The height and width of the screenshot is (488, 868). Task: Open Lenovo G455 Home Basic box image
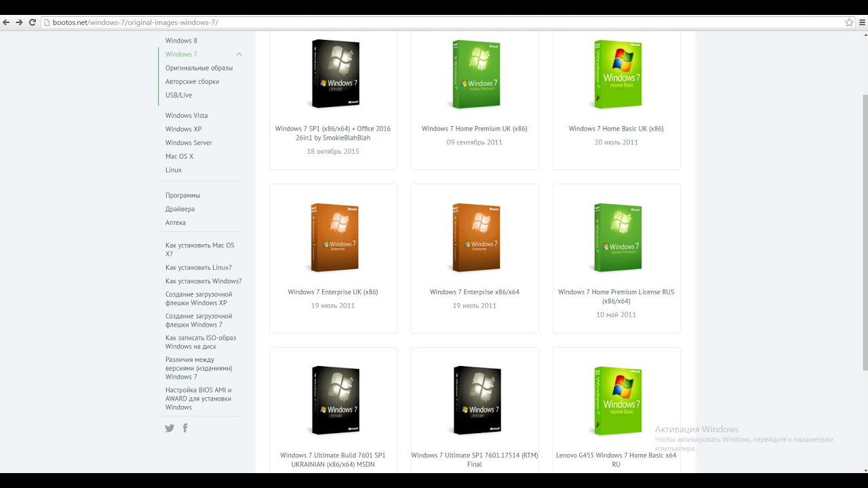pos(616,401)
